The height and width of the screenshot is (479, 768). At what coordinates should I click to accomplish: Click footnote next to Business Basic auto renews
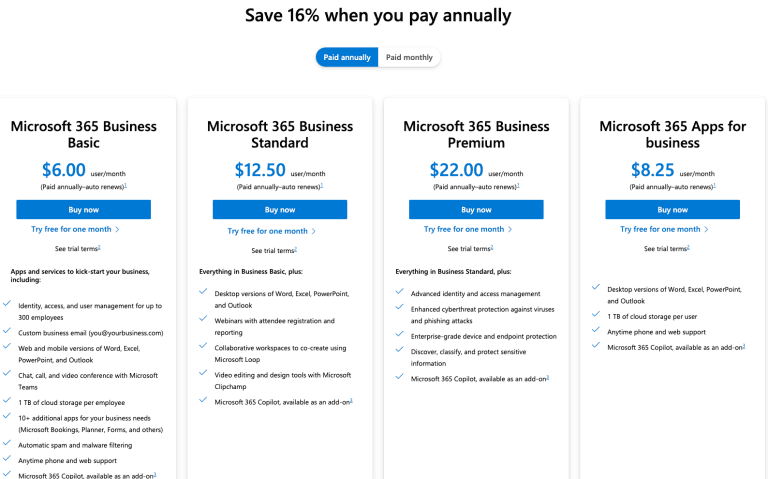point(125,185)
